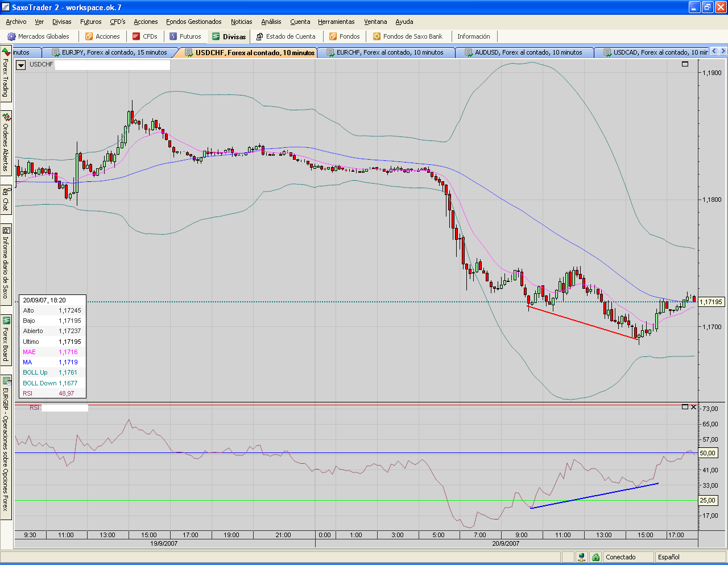
Task: Click the green padlock status icon
Action: 595,557
